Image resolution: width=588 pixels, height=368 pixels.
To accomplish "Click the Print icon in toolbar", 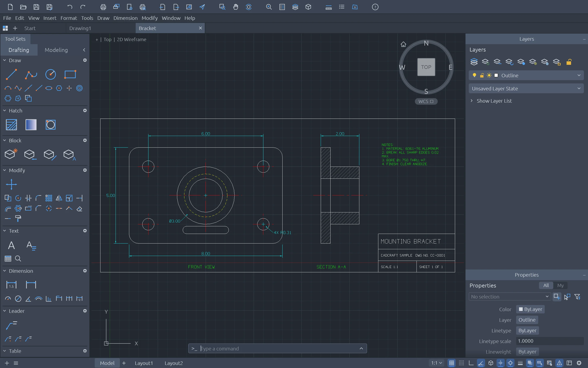I will tap(103, 7).
